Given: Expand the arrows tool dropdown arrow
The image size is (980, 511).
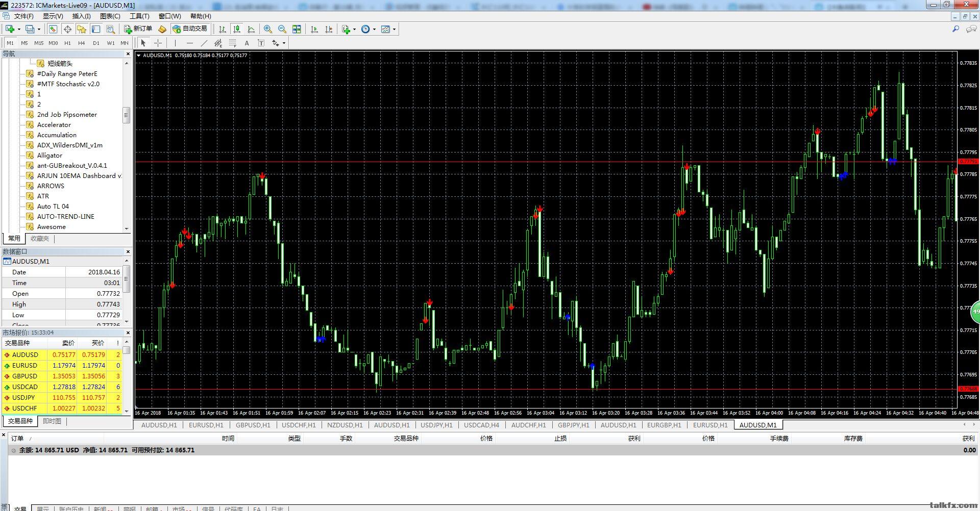Looking at the screenshot, I should click(284, 43).
